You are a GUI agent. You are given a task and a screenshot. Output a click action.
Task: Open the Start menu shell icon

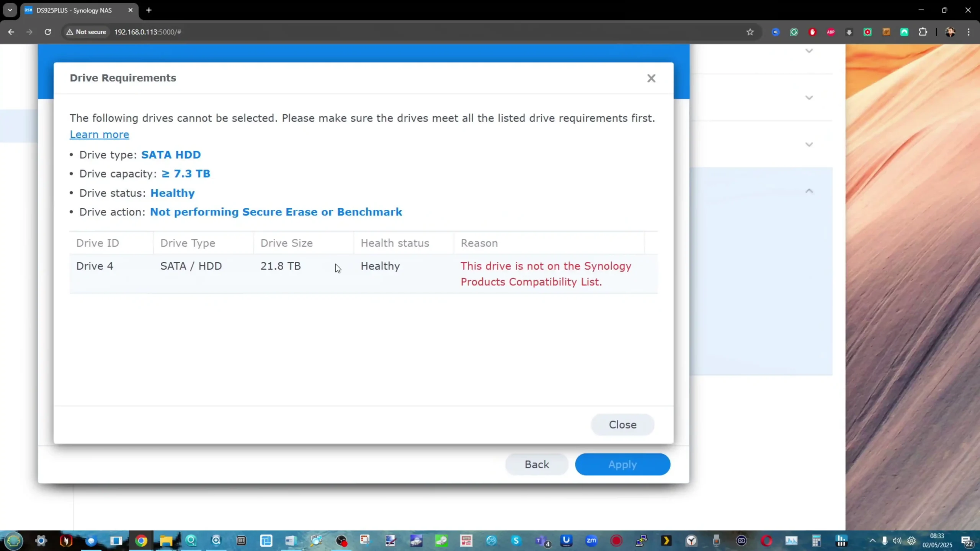[x=13, y=541]
